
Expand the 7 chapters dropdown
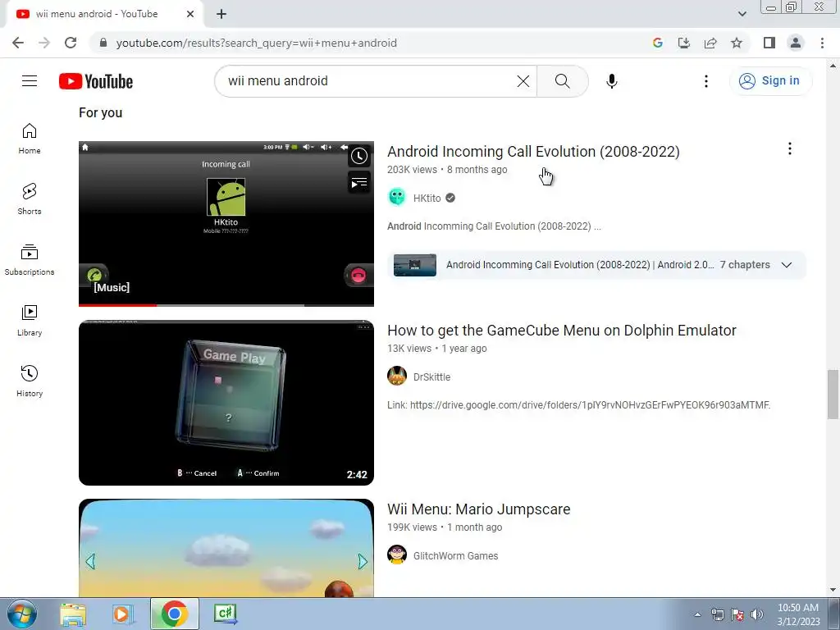(x=787, y=265)
